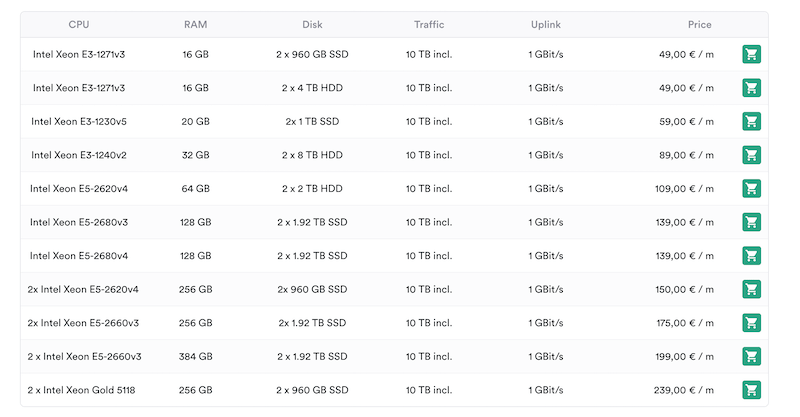Add Xeon E5-2680v4 server to cart
This screenshot has height=417, width=800.
coord(751,256)
